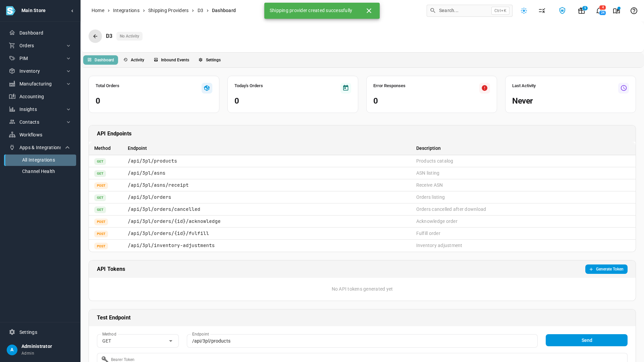Dismiss the success notification with the X
The width and height of the screenshot is (644, 362).
(x=369, y=11)
